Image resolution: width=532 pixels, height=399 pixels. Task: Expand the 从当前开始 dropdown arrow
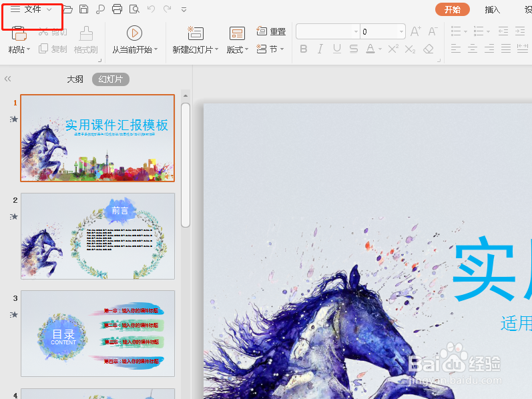coord(156,49)
